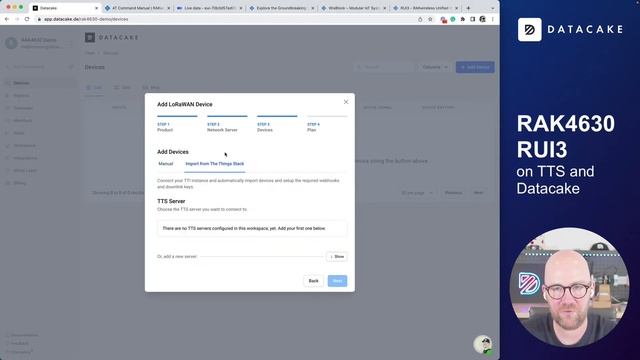Switch to AT Command Manual browser tab
Screen dimensions: 640x360
[x=137, y=8]
